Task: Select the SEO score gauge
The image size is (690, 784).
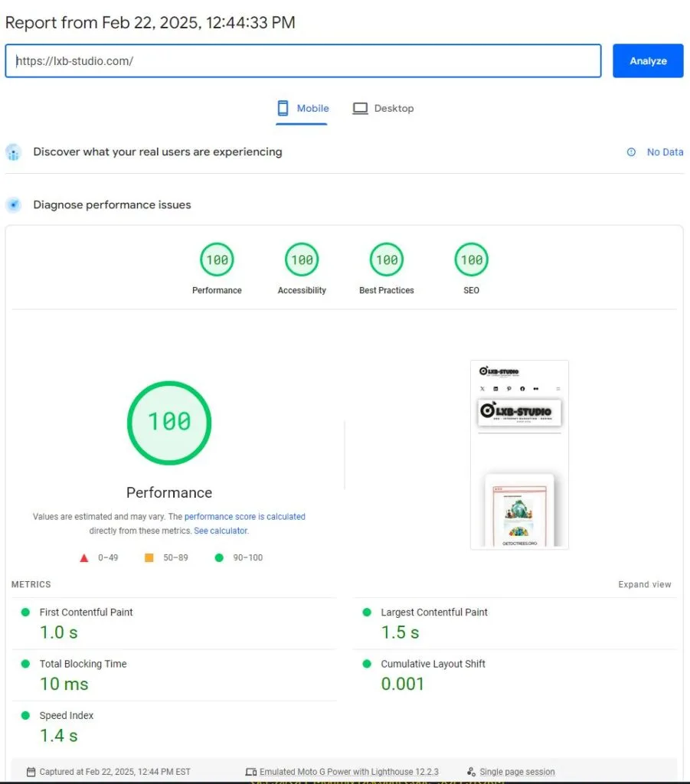Action: (471, 260)
